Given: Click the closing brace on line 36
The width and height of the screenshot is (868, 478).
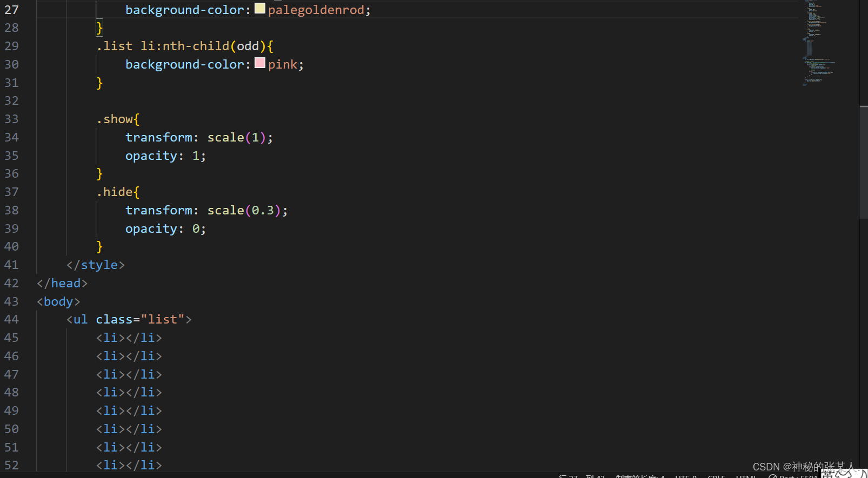Looking at the screenshot, I should [x=99, y=173].
